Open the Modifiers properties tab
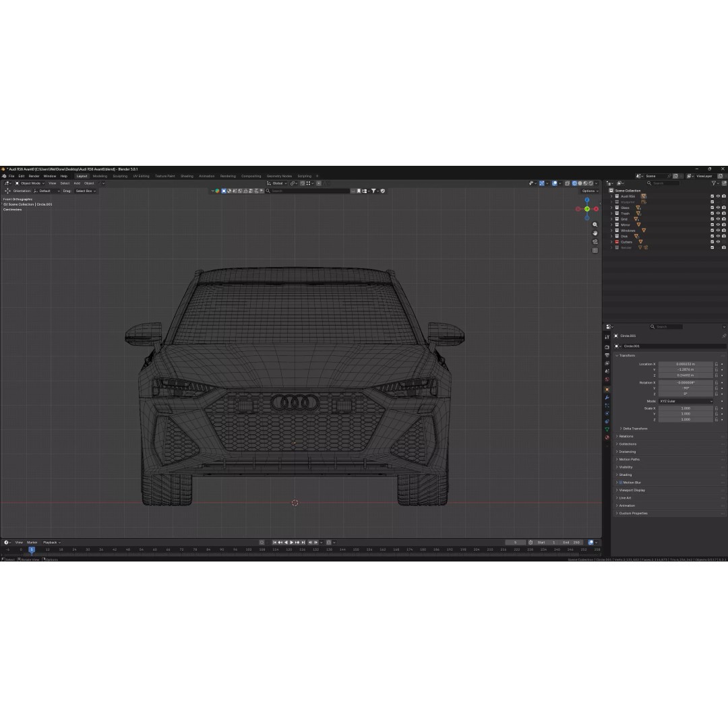This screenshot has height=728, width=728. 607,398
